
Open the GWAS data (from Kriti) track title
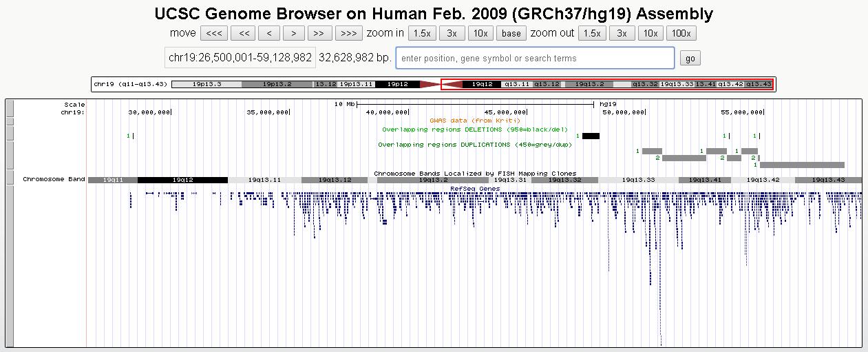[475, 121]
